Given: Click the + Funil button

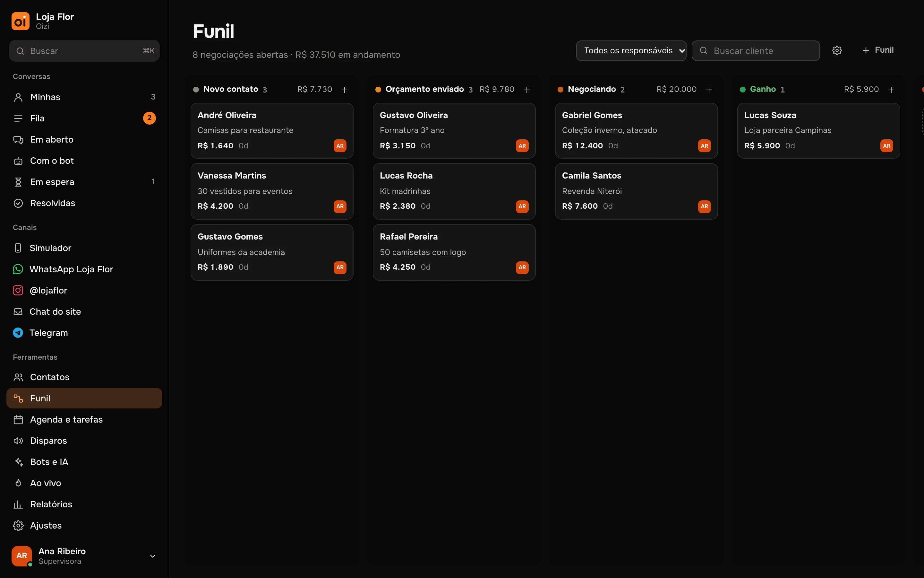Looking at the screenshot, I should (x=878, y=50).
